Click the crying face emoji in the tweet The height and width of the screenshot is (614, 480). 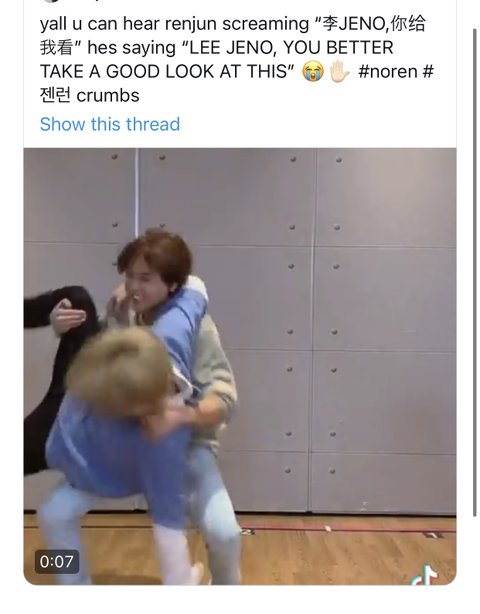click(313, 72)
